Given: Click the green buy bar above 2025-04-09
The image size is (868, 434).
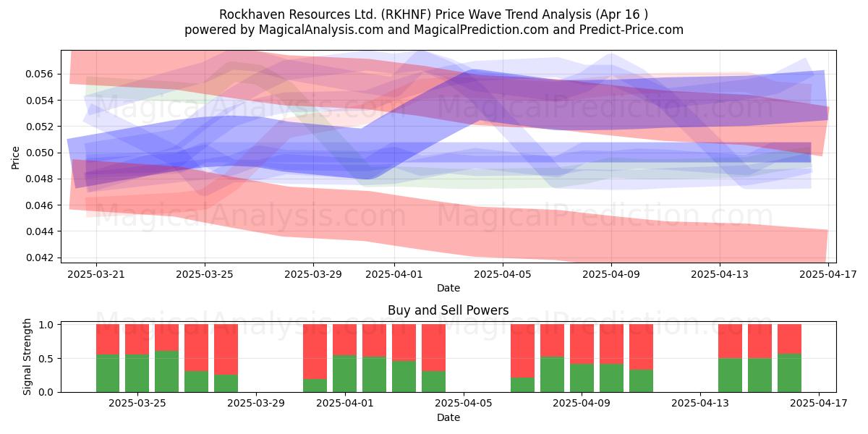Looking at the screenshot, I should tap(582, 378).
